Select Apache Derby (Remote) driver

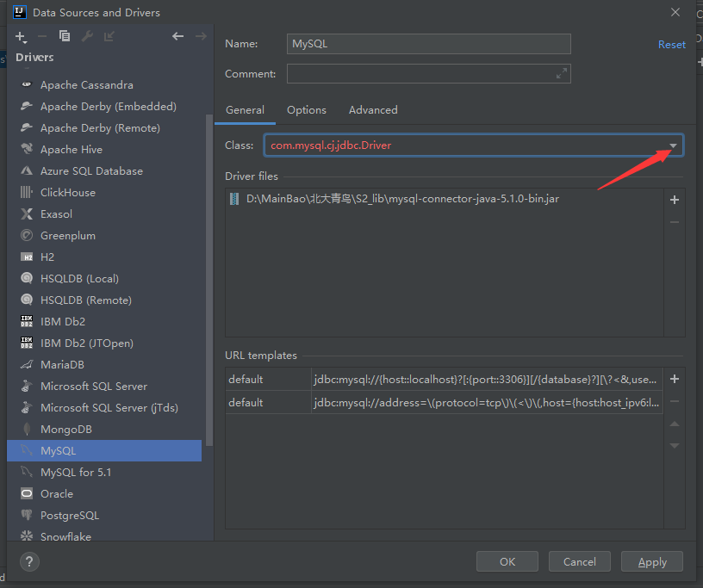(x=104, y=127)
